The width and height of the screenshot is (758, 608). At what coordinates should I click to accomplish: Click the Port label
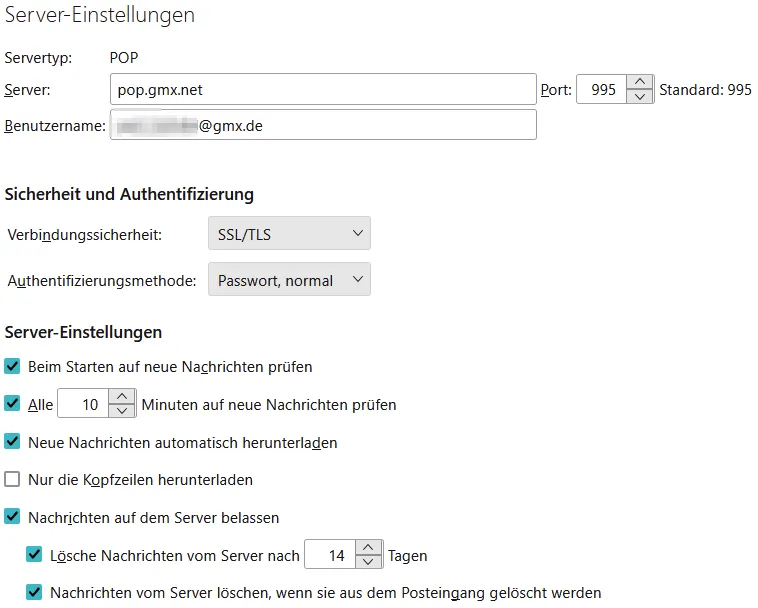pyautogui.click(x=556, y=90)
